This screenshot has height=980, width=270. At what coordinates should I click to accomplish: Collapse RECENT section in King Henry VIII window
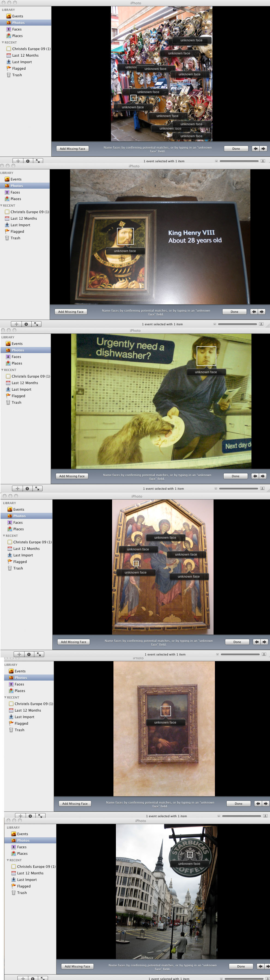coord(2,206)
